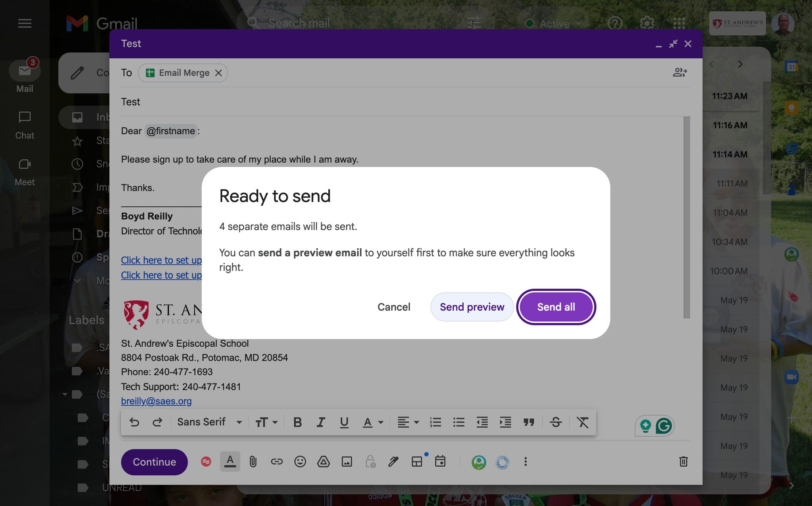Toggle underline formatting
Screen dimensions: 812x506
344,422
